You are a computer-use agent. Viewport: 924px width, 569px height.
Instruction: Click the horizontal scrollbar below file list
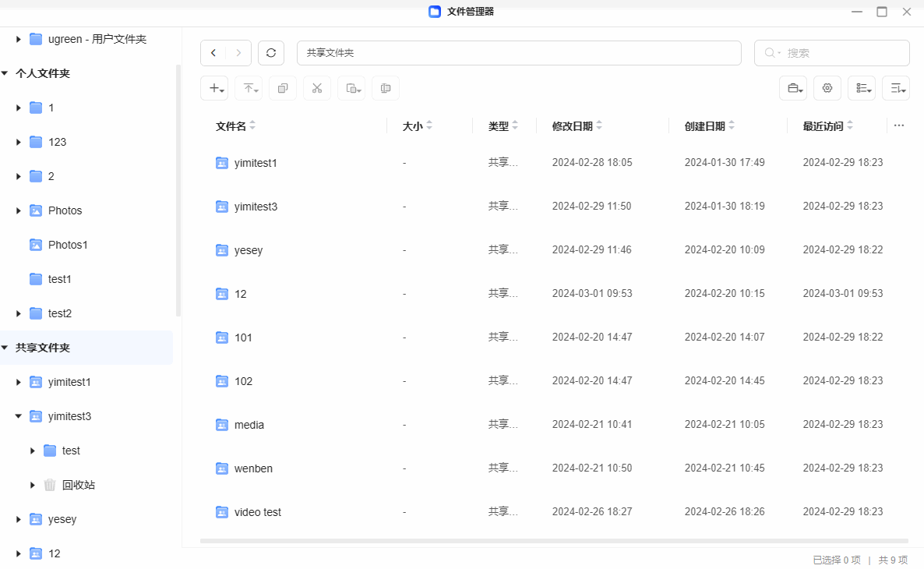(554, 541)
